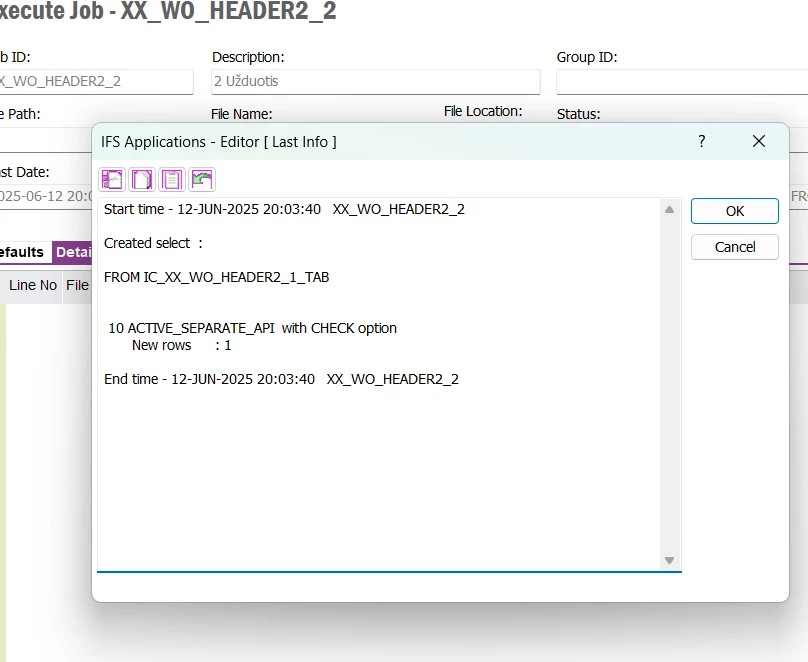
Task: Click the Line No column header
Action: [33, 285]
